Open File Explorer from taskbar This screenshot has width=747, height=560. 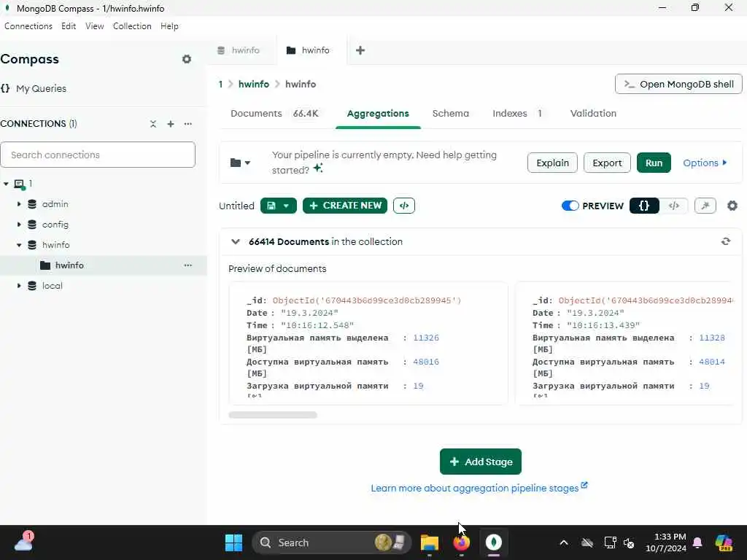pos(429,542)
